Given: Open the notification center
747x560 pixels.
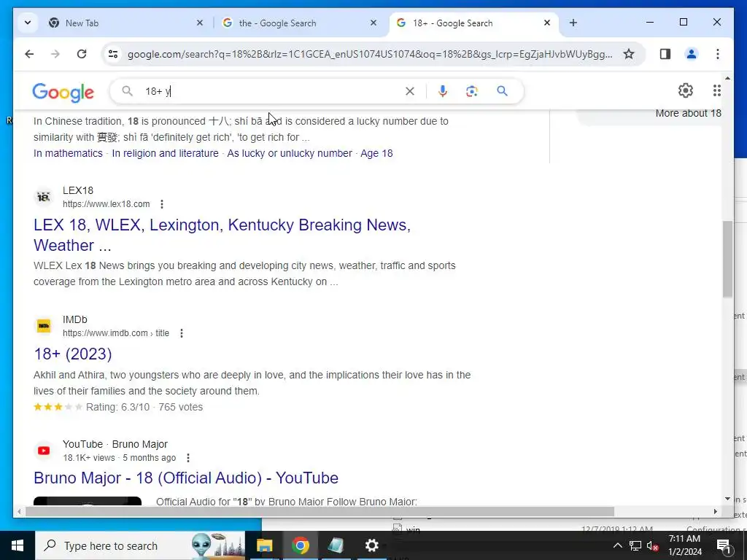Looking at the screenshot, I should pos(723,545).
